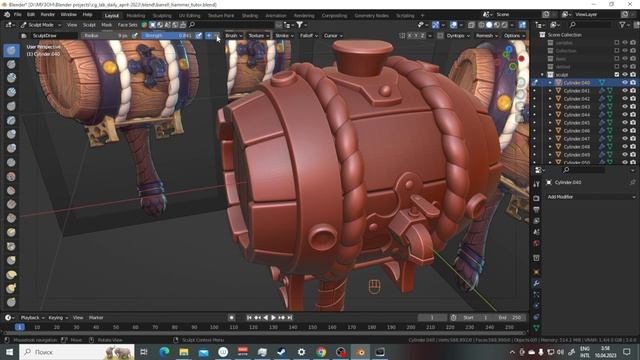Screen dimensions: 640x360
Task: Open the outliner filter funnel icon
Action: pos(622,25)
